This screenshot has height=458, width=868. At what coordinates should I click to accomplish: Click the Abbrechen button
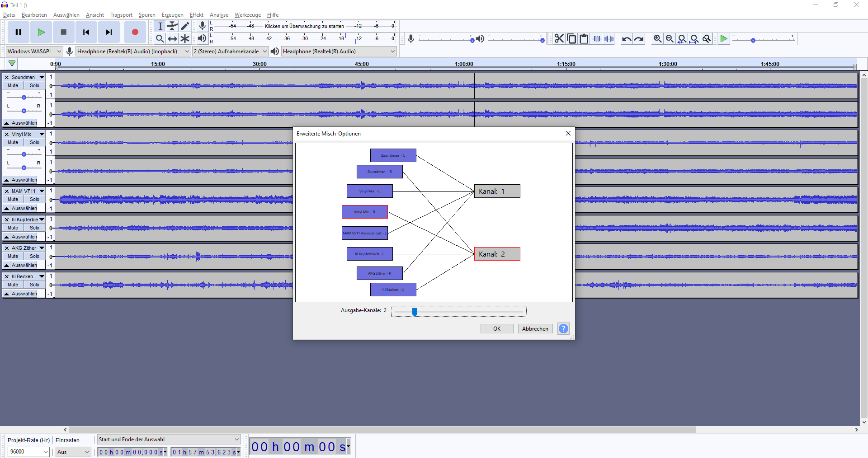(x=535, y=329)
